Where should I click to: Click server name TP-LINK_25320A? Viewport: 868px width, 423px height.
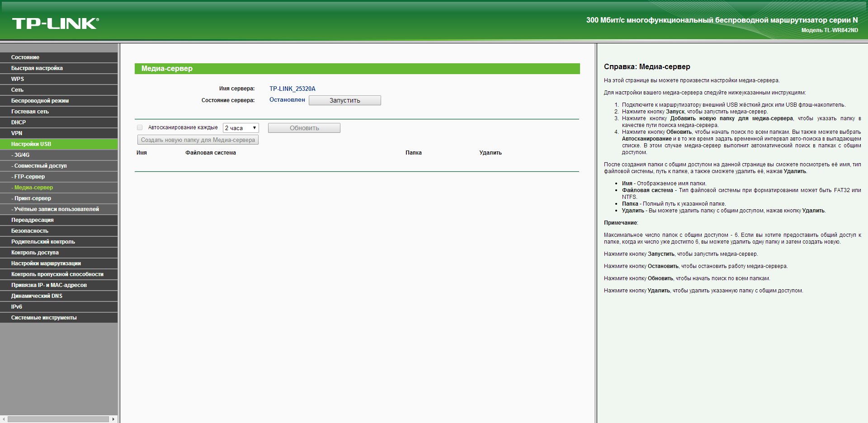[x=292, y=89]
